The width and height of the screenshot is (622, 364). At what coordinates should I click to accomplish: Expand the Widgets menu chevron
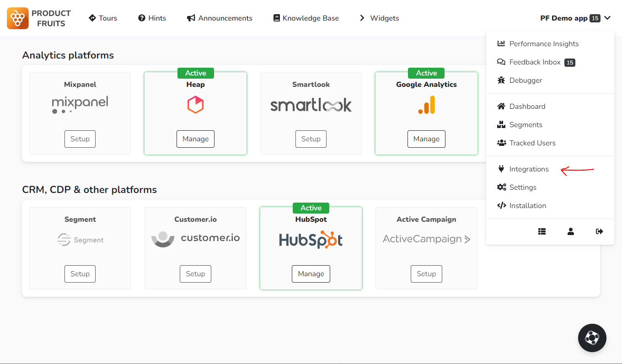point(362,18)
